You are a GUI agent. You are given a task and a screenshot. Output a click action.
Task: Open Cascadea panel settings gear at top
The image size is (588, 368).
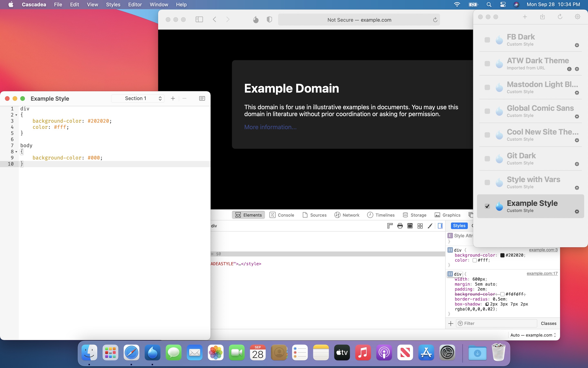[x=578, y=17]
